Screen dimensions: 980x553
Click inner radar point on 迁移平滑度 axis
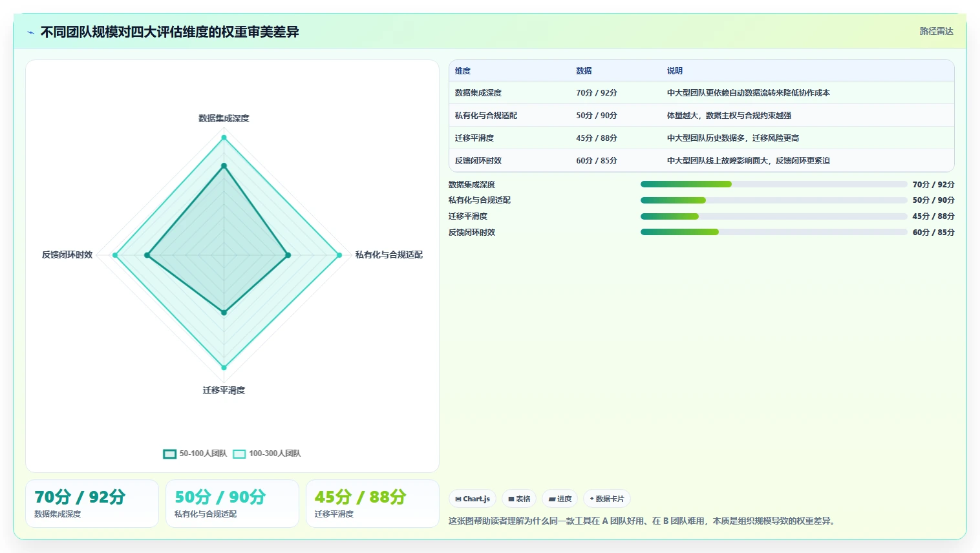(x=224, y=313)
